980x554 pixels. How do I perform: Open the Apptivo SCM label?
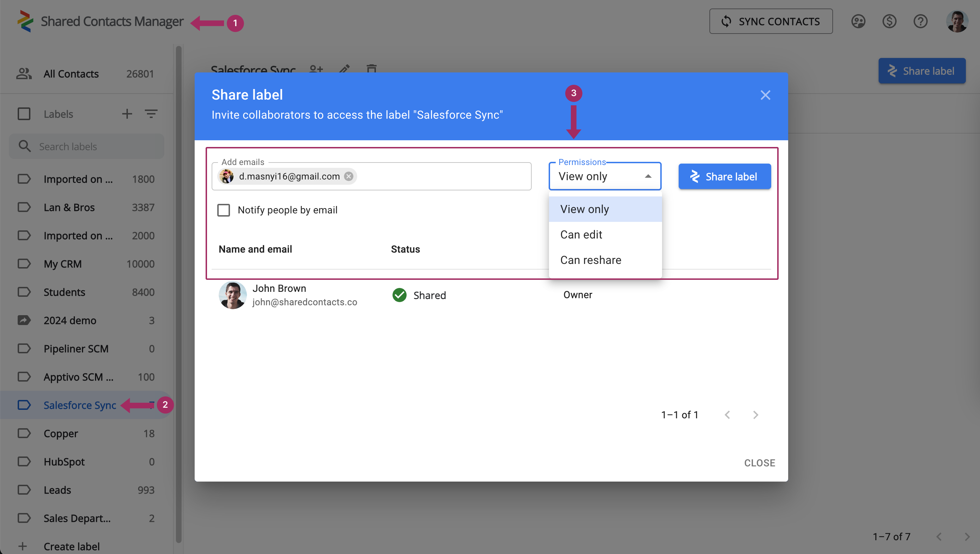(87, 377)
